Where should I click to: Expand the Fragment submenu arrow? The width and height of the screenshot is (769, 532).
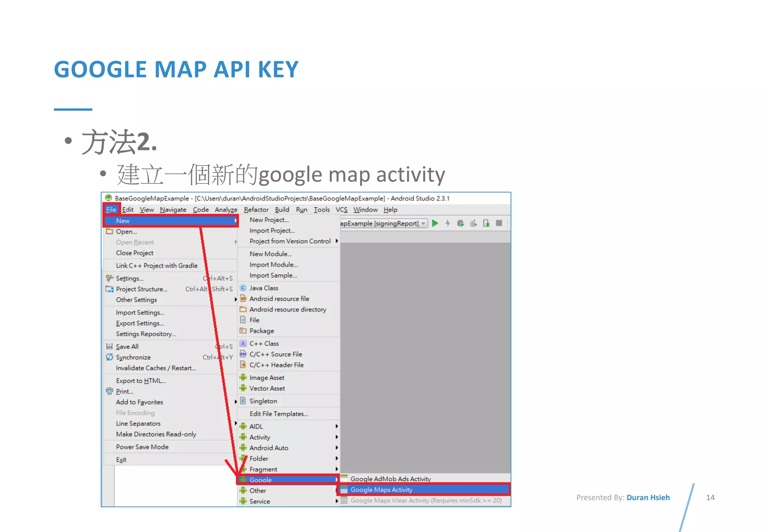pos(337,469)
